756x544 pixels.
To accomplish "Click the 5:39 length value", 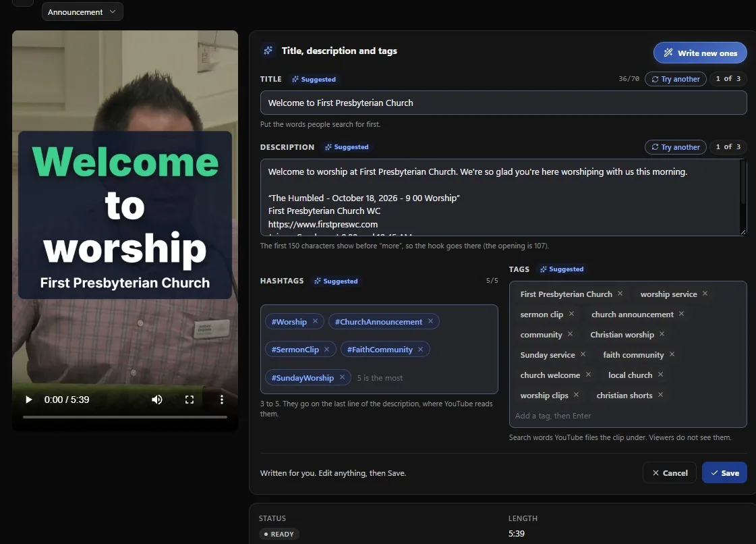I will tap(517, 533).
